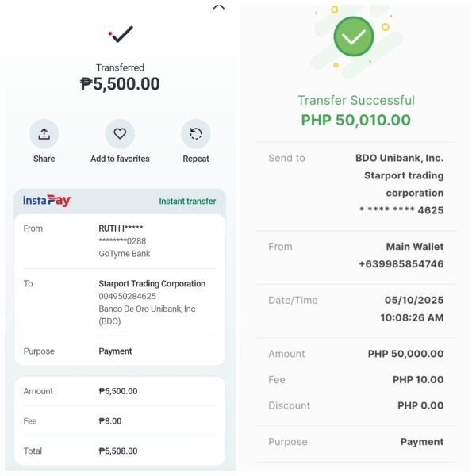Click the ₱5,500.00 transferred amount heading
The height and width of the screenshot is (476, 476).
[120, 84]
